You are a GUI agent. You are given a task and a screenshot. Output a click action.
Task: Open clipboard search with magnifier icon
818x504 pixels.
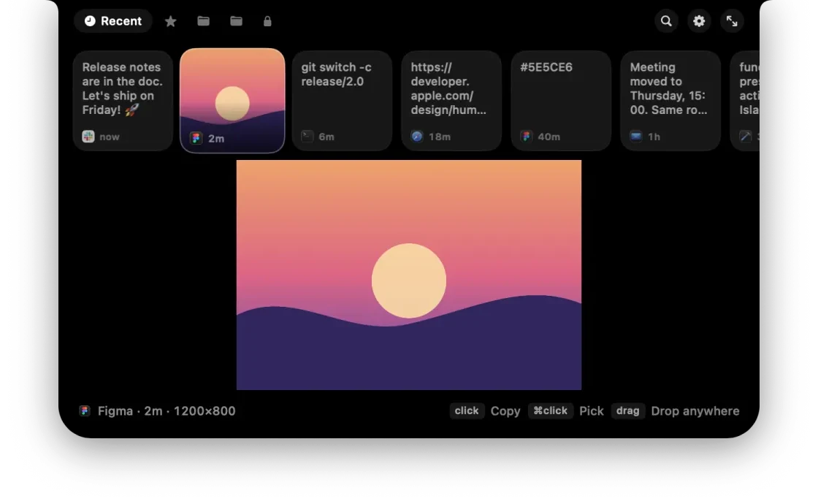coord(666,21)
